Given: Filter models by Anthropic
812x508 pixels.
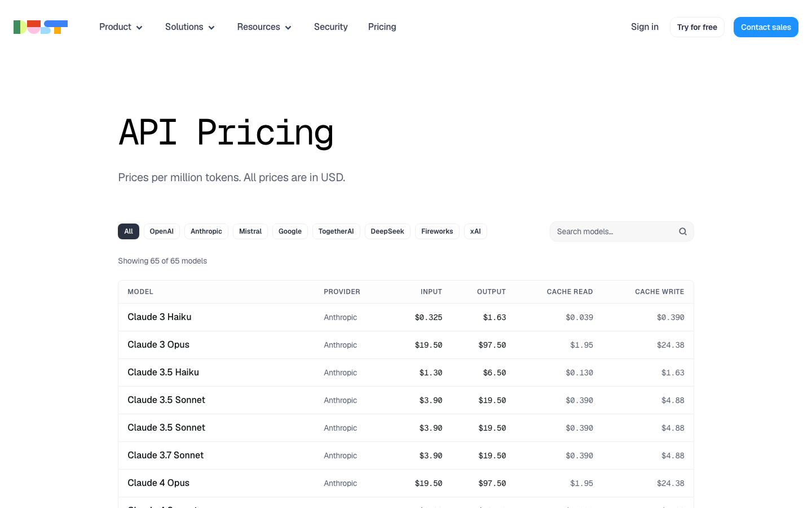Looking at the screenshot, I should pos(206,231).
